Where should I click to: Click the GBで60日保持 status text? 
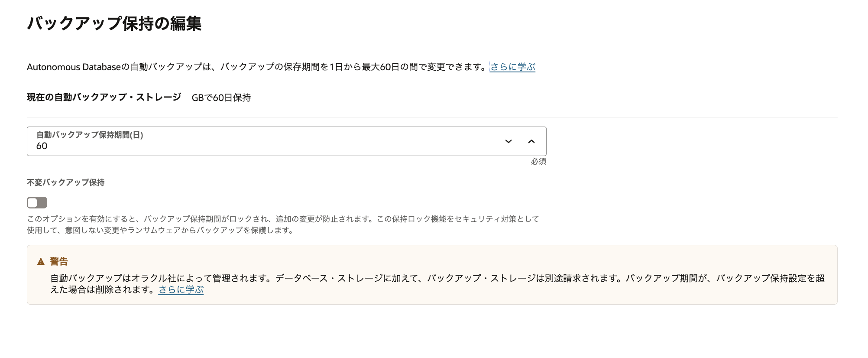(x=221, y=98)
